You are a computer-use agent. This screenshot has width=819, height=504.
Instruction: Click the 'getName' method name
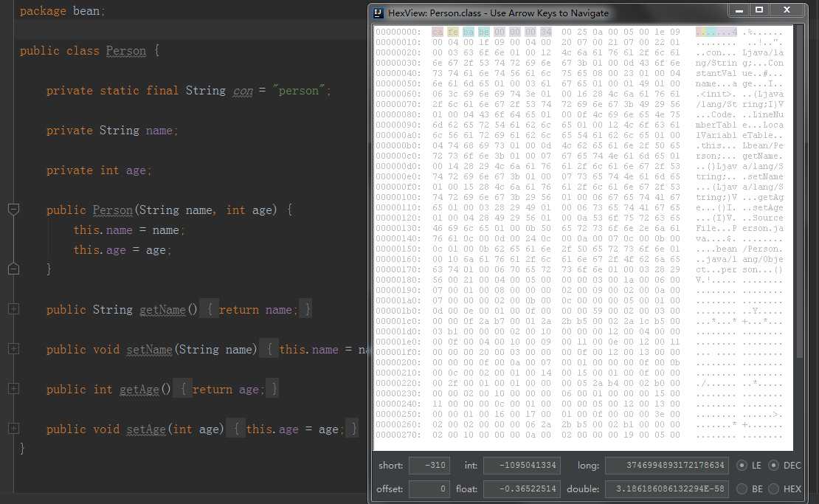click(x=162, y=310)
